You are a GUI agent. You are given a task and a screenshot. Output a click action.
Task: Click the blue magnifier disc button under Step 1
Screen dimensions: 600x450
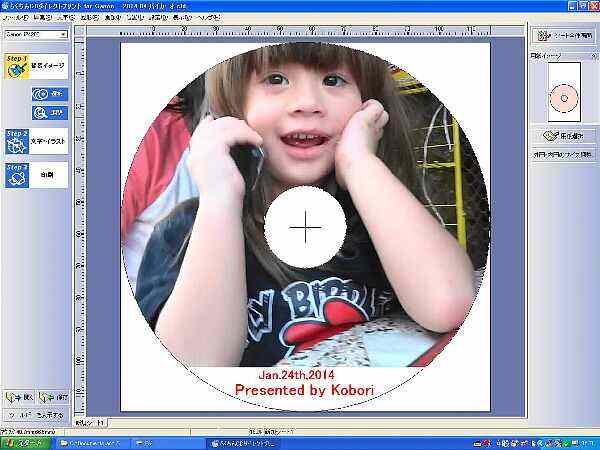50,113
